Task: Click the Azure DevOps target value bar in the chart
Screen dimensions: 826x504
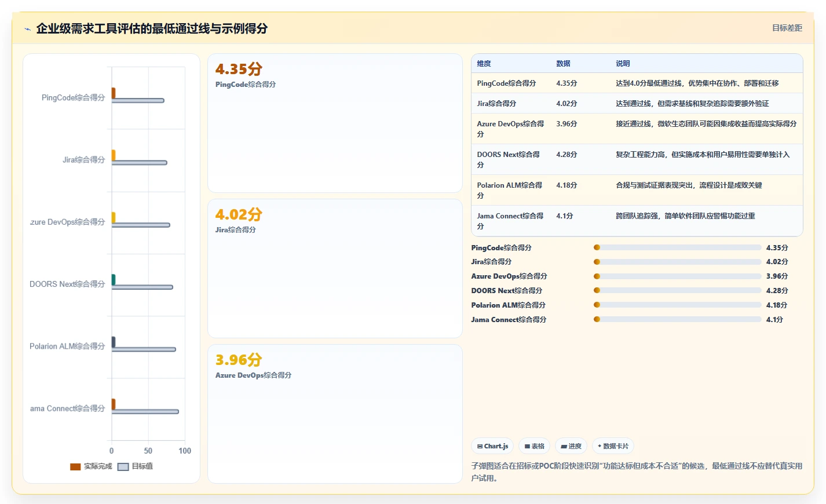Action: tap(141, 225)
